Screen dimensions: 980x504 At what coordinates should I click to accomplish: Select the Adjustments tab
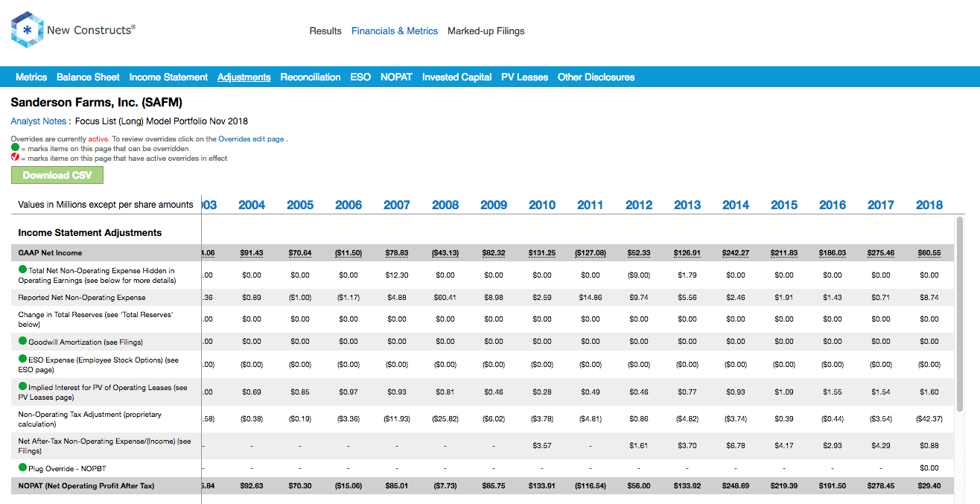tap(244, 77)
